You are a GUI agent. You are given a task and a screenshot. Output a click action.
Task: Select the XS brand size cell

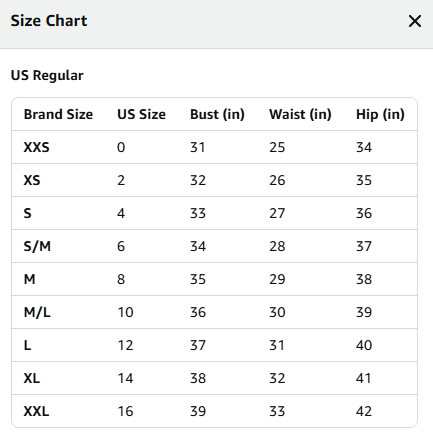32,180
